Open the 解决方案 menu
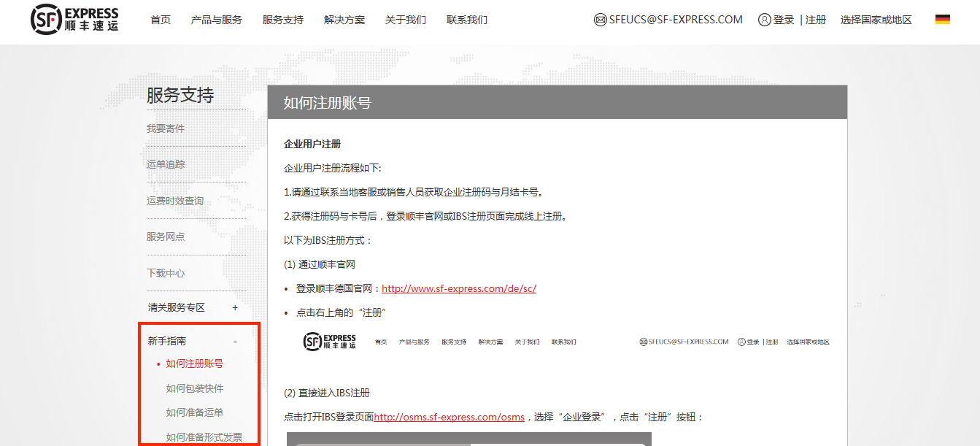Viewport: 980px width, 446px height. coord(344,20)
